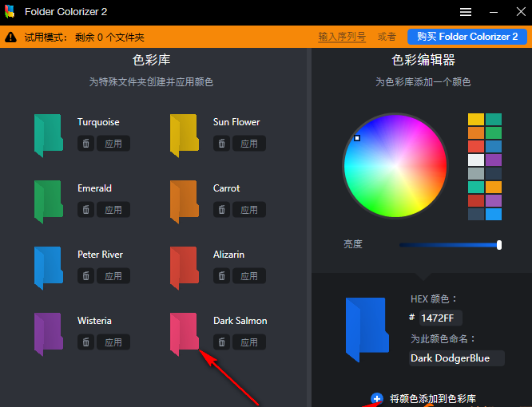
Task: Delete the Carrot color with trash icon
Action: [221, 210]
